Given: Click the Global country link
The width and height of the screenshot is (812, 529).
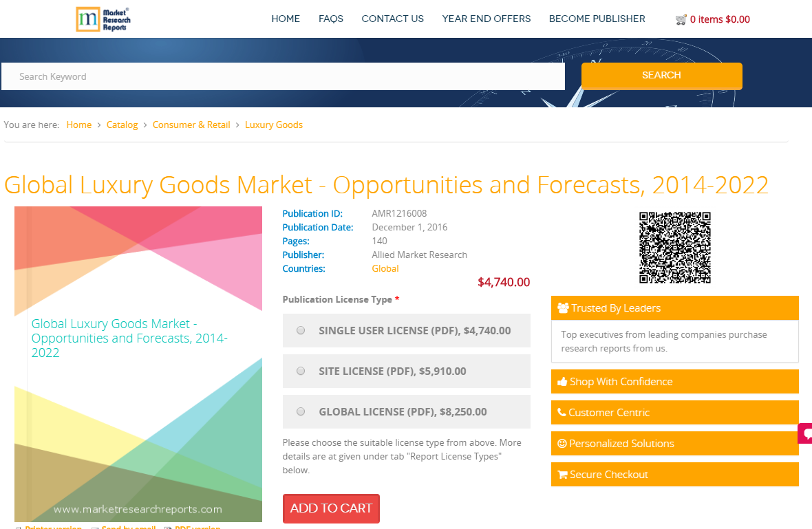Looking at the screenshot, I should 385,269.
